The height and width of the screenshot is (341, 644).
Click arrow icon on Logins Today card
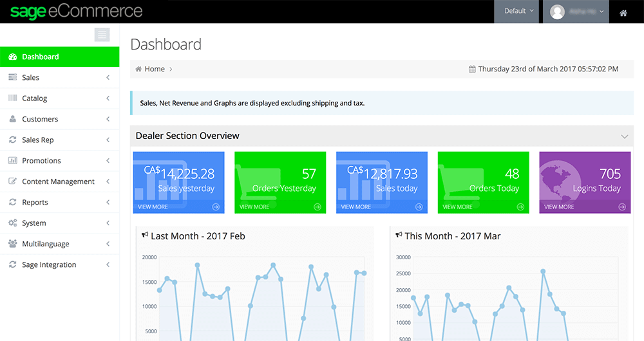click(x=622, y=207)
